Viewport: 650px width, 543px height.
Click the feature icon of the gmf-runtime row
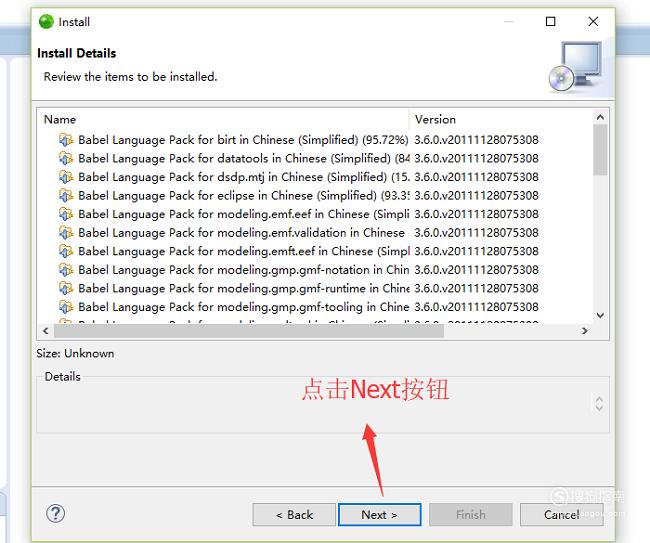pos(66,288)
